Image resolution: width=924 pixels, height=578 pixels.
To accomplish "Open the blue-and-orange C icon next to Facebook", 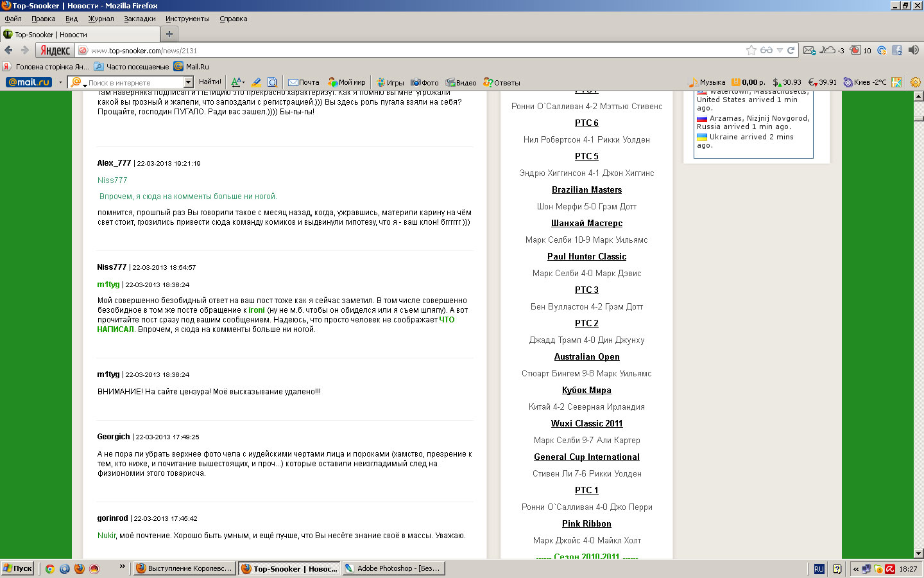I will (x=882, y=50).
